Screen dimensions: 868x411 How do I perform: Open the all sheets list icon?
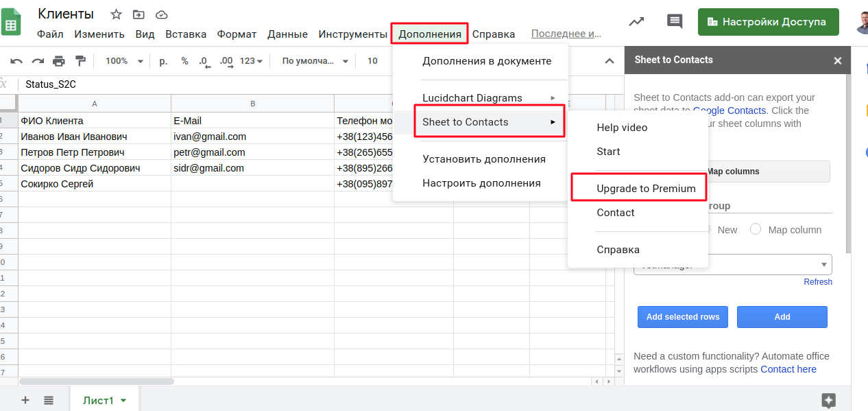tap(49, 400)
